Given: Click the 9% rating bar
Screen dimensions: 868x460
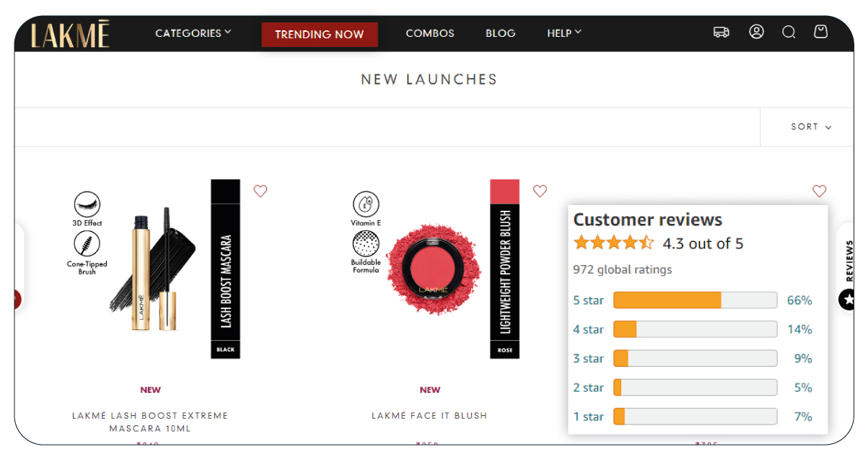Looking at the screenshot, I should [696, 358].
